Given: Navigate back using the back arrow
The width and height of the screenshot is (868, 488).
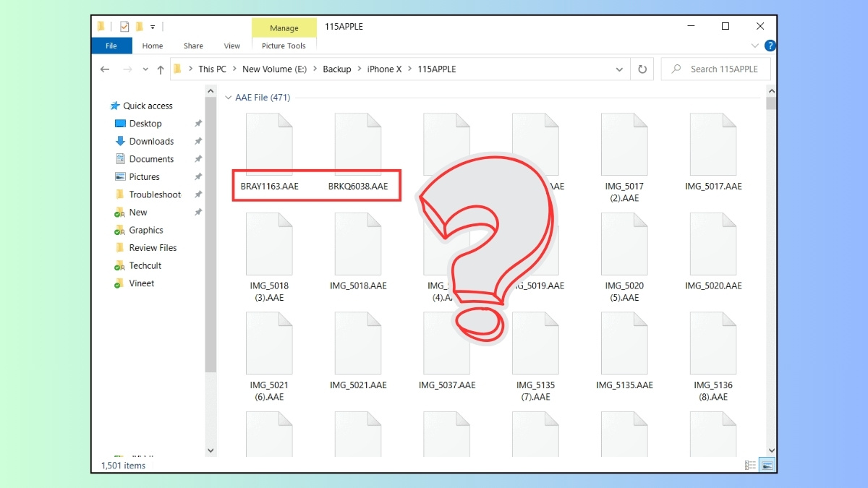Looking at the screenshot, I should click(x=105, y=69).
